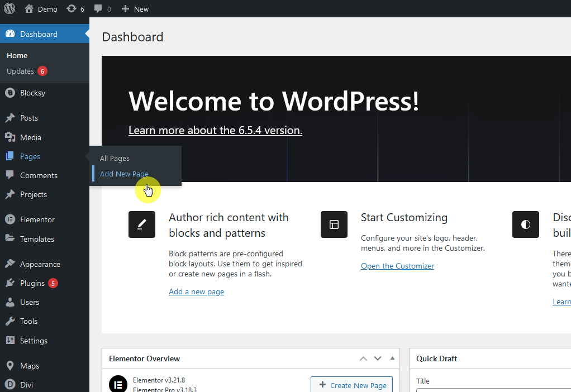Image resolution: width=571 pixels, height=392 pixels.
Task: Click the Start Customizing heading
Action: (x=404, y=217)
